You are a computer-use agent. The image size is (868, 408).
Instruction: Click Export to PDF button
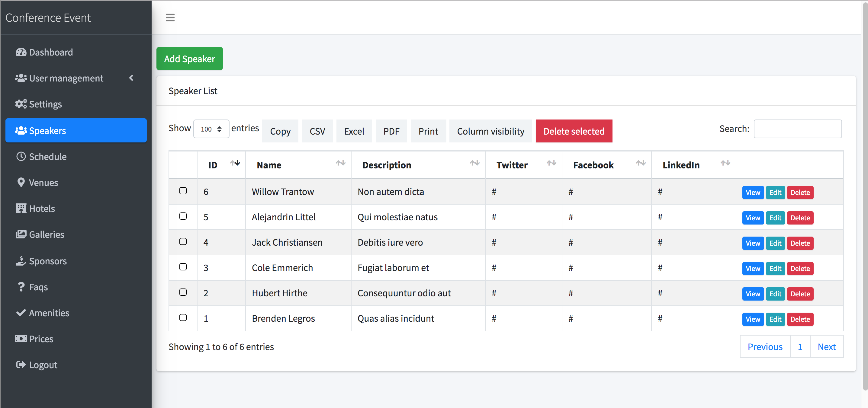[x=391, y=131]
